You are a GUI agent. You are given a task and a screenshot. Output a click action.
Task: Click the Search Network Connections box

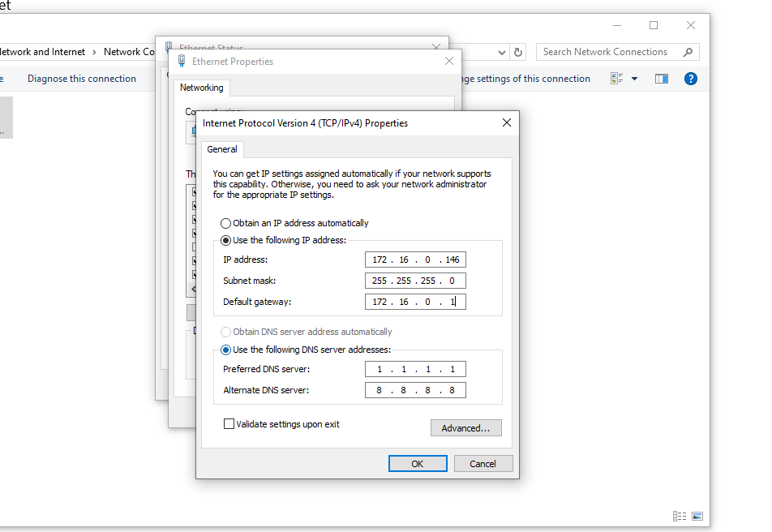(617, 52)
